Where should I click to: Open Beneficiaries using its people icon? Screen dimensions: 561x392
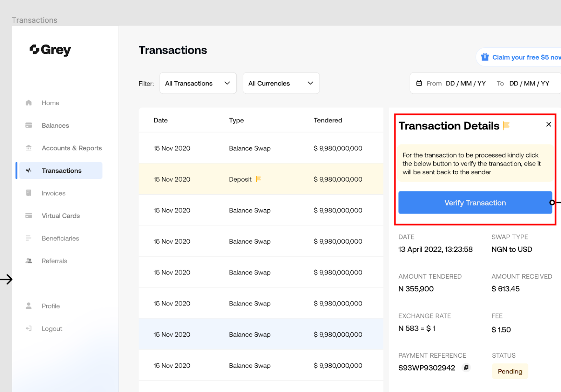28,238
